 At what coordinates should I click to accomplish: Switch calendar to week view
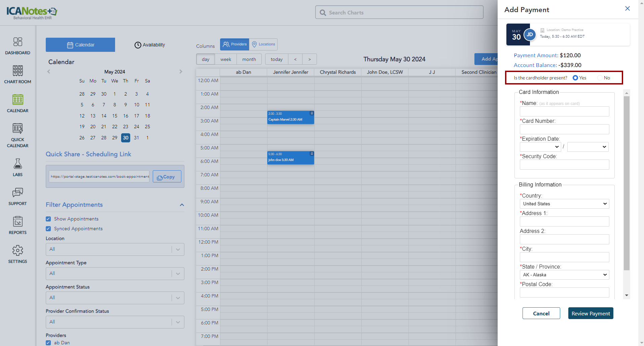pyautogui.click(x=225, y=59)
